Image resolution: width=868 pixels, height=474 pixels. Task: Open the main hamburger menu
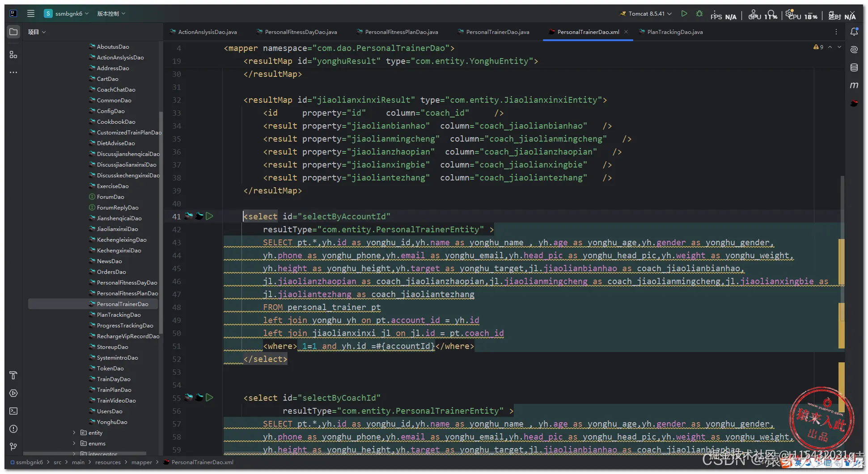[x=31, y=13]
